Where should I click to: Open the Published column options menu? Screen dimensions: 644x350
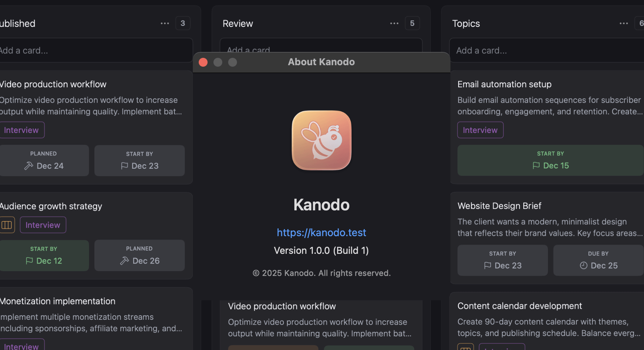click(164, 23)
